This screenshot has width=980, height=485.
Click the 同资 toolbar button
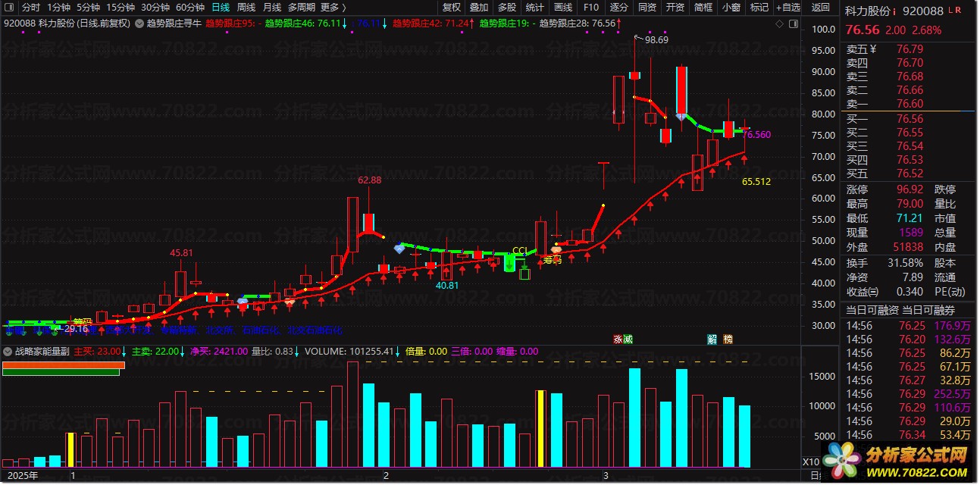[647, 8]
